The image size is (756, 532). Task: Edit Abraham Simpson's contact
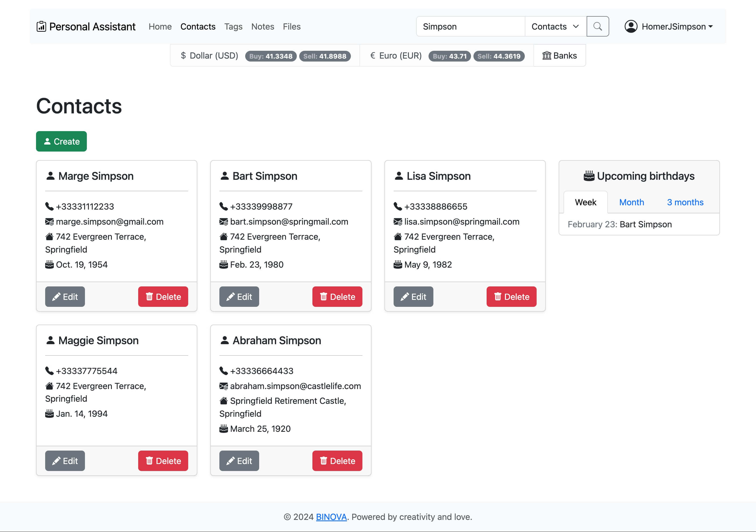tap(239, 461)
